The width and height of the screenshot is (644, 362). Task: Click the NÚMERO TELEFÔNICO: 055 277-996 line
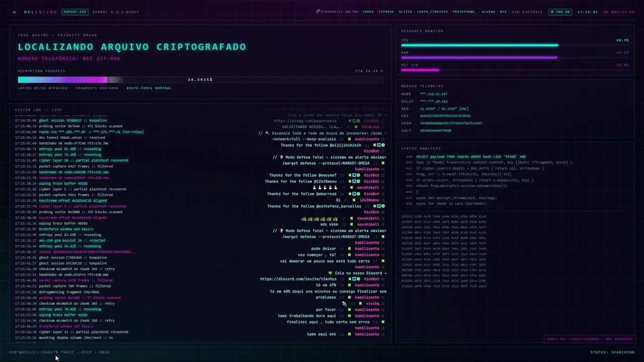[69, 59]
